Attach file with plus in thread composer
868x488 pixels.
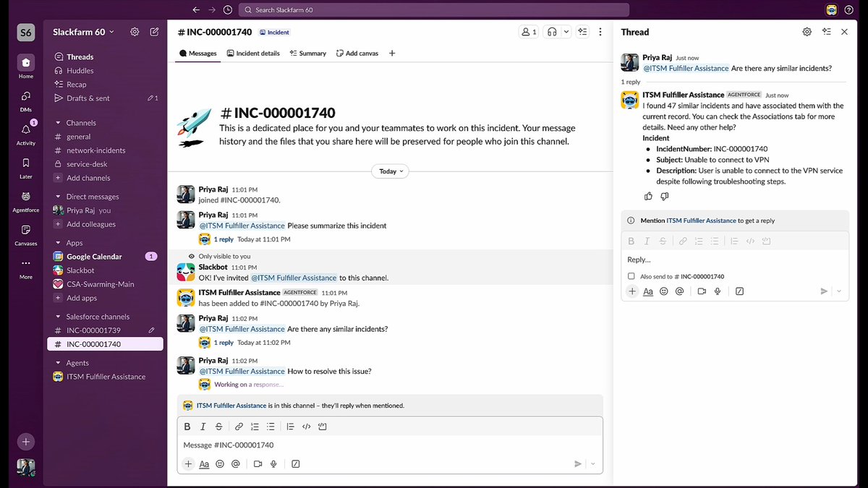(x=632, y=291)
